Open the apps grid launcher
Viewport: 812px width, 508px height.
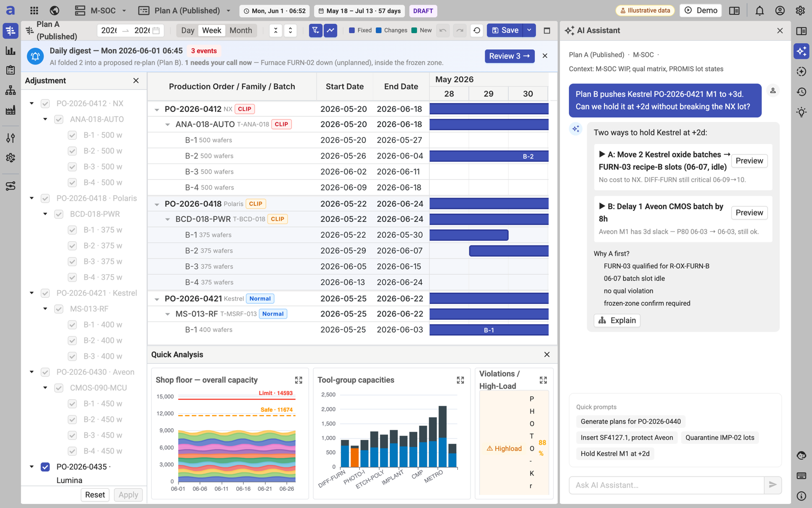click(34, 11)
